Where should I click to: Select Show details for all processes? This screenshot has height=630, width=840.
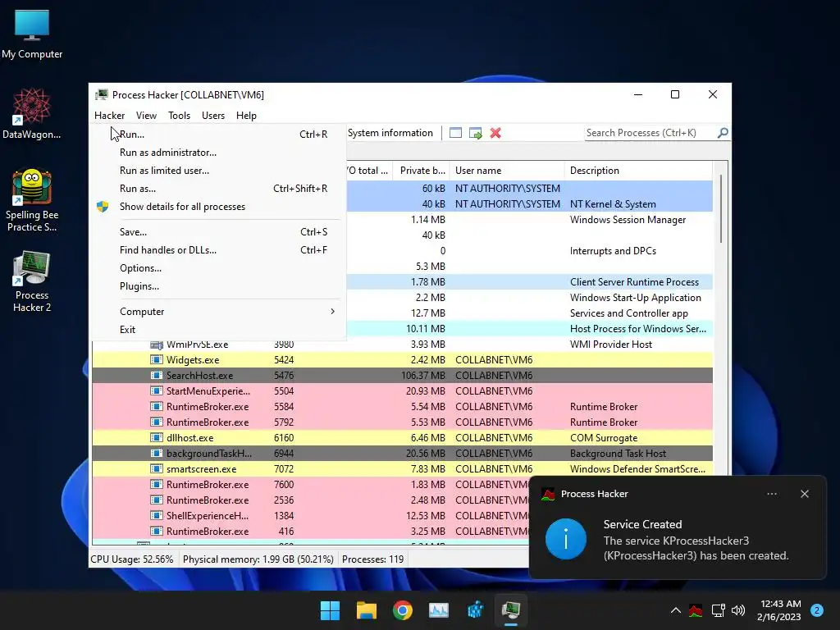[x=217, y=207]
